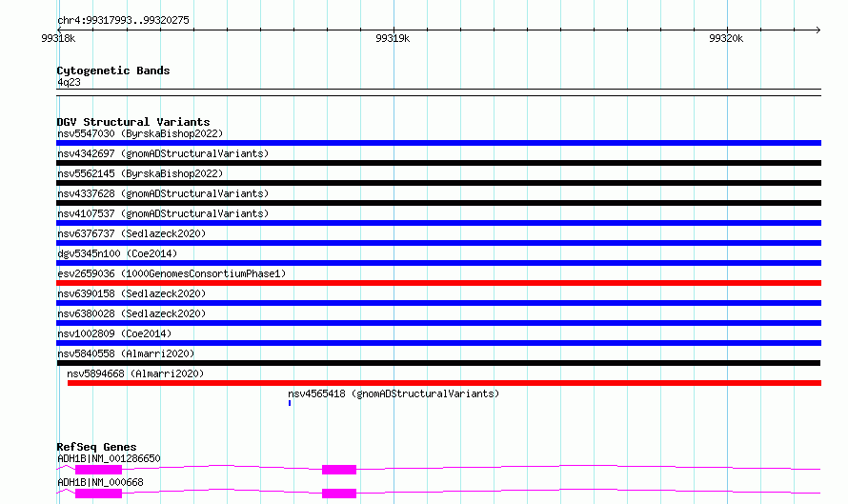Click the red bar under nsv5894668
The height and width of the screenshot is (504, 848).
(444, 383)
